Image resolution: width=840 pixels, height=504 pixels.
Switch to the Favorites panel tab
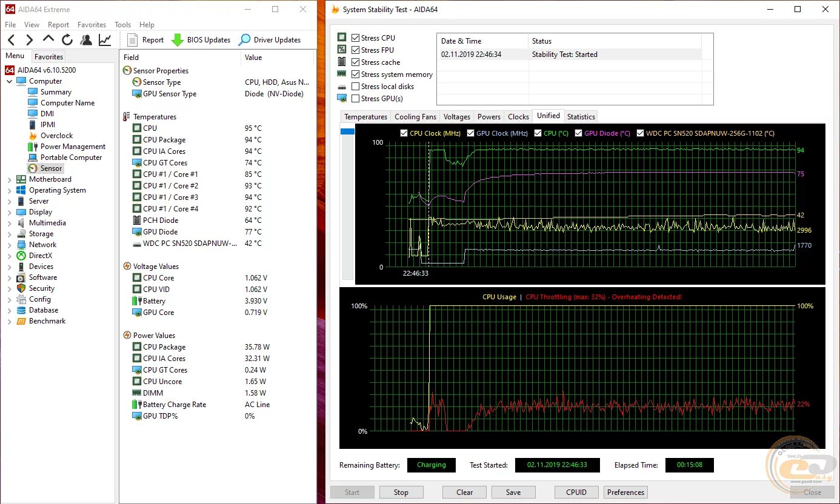pos(48,56)
